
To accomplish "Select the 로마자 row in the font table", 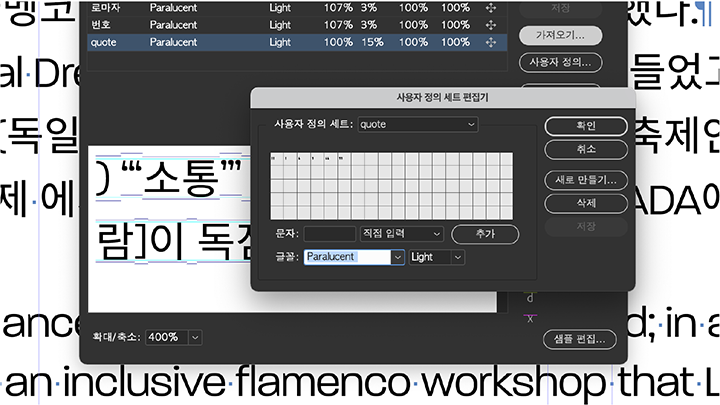I will pyautogui.click(x=297, y=8).
